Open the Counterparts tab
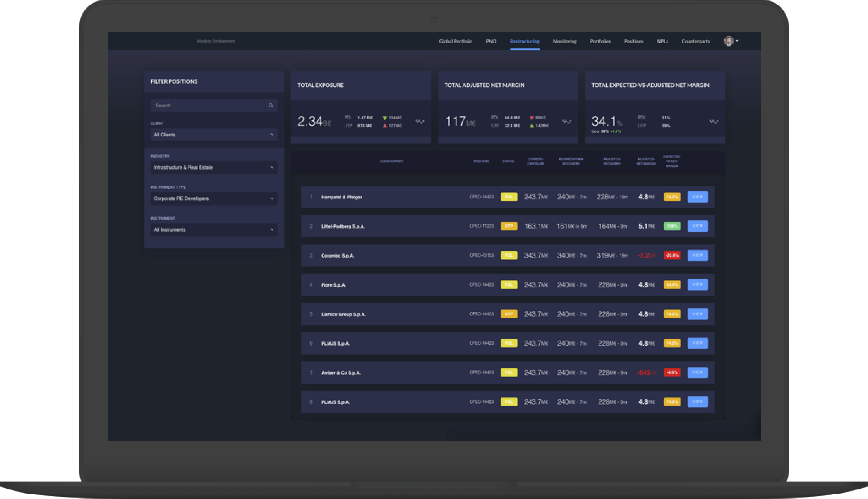 [695, 41]
